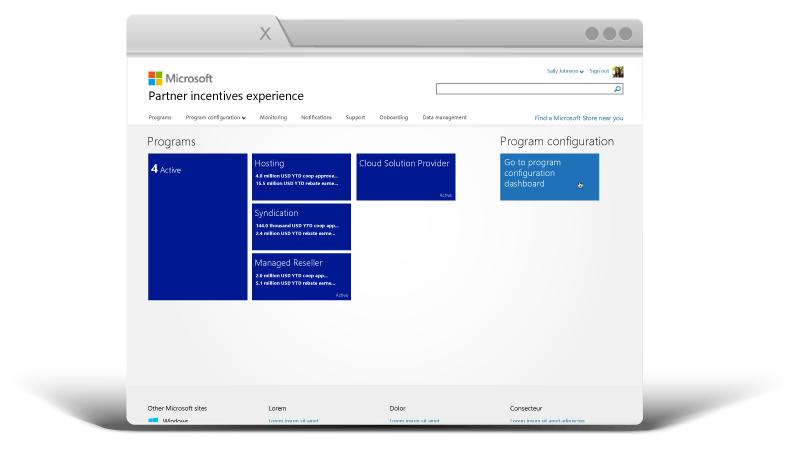Go to Data management menu

(444, 117)
